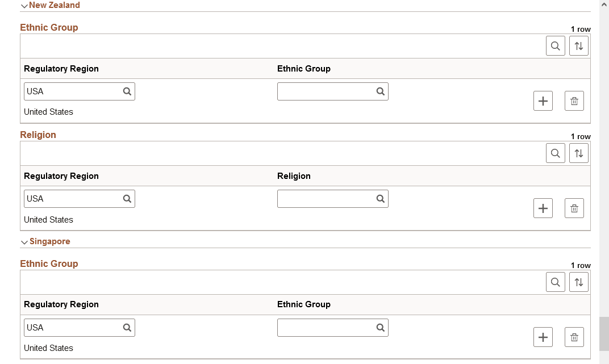Viewport: 609px width, 364px height.
Task: Collapse the New Zealand section
Action: click(24, 5)
